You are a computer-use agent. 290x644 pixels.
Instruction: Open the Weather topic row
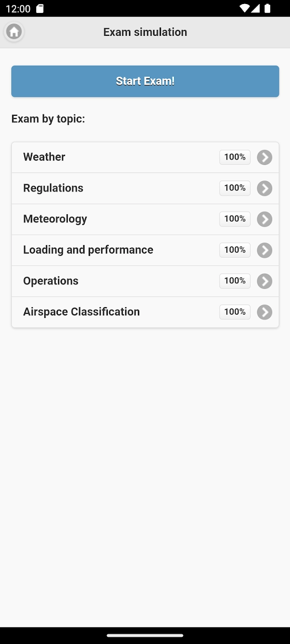(x=44, y=157)
